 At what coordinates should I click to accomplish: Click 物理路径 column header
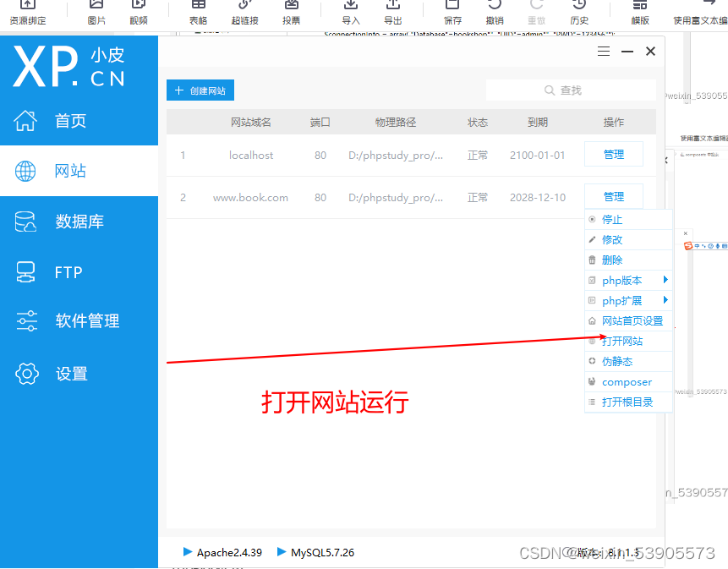point(396,122)
